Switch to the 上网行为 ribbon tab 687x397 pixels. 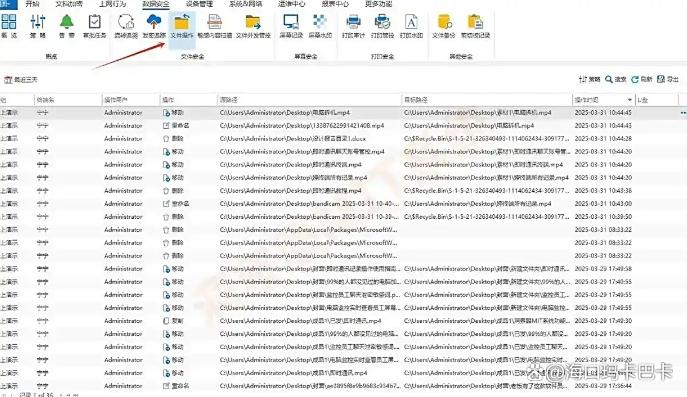coord(112,4)
